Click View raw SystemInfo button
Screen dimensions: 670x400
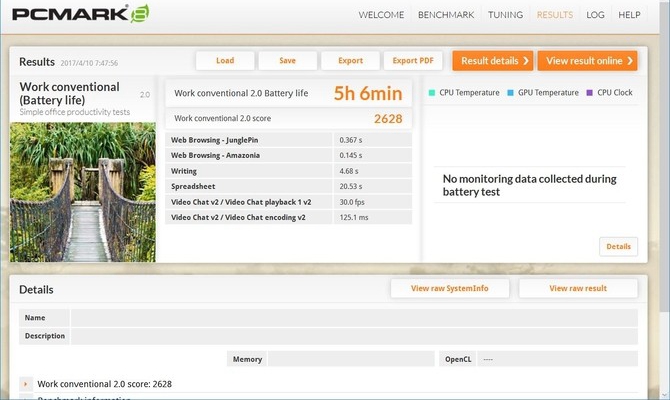450,288
